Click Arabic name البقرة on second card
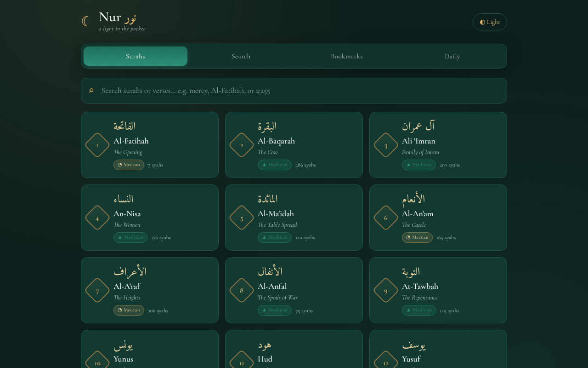Viewport: 588px width, 368px height. [267, 126]
